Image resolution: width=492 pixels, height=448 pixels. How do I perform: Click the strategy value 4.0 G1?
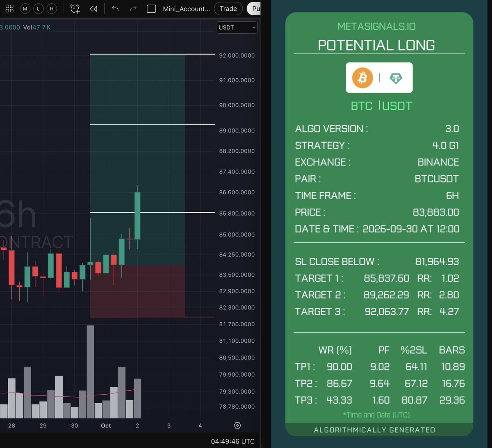[x=446, y=146]
